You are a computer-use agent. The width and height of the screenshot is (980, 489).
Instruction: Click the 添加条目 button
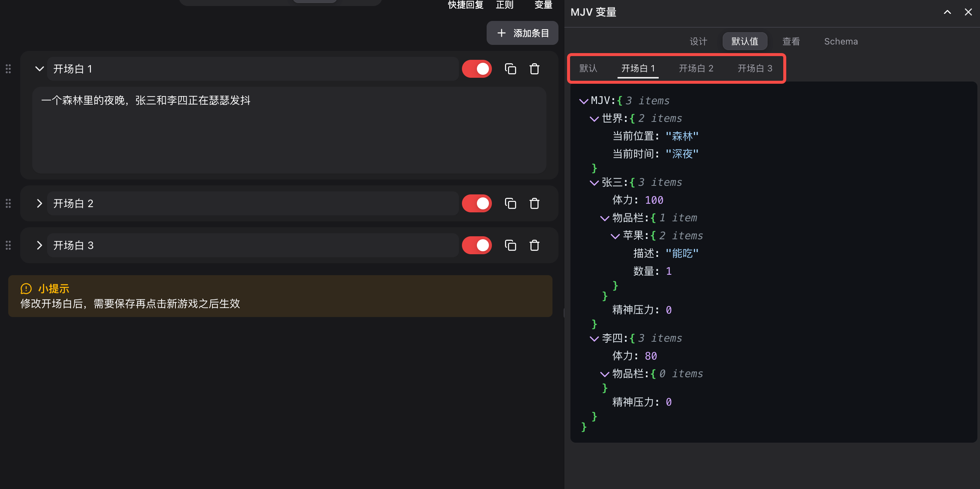[x=522, y=33]
